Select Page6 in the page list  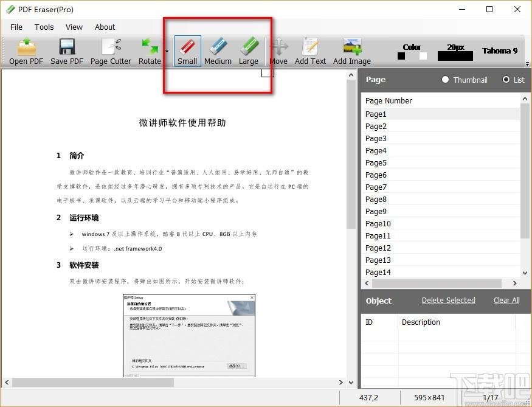click(x=442, y=175)
